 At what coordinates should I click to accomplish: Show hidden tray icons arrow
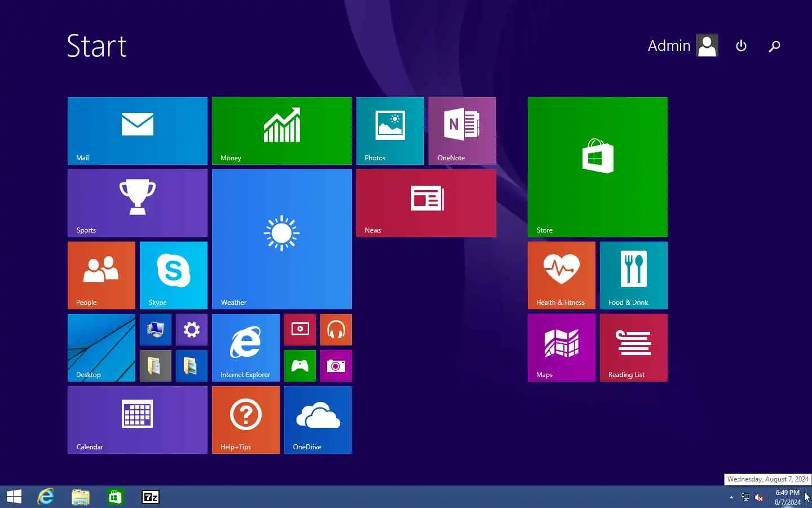731,497
